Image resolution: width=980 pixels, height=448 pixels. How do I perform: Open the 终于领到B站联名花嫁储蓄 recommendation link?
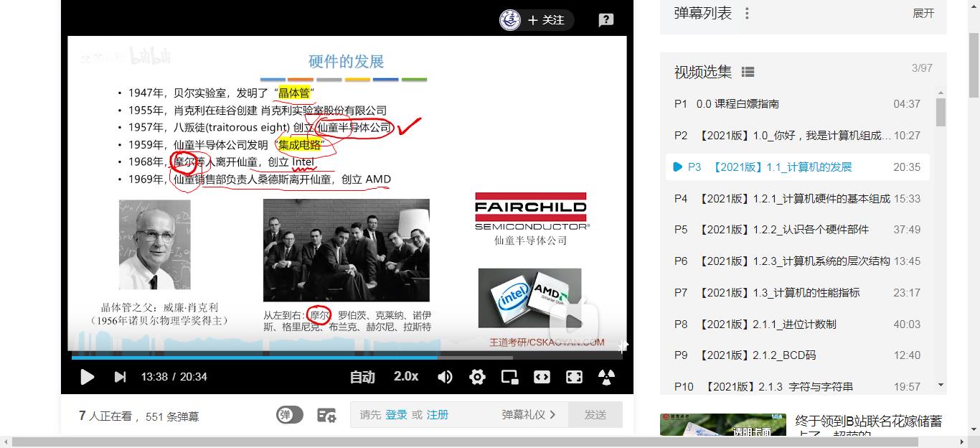point(869,425)
